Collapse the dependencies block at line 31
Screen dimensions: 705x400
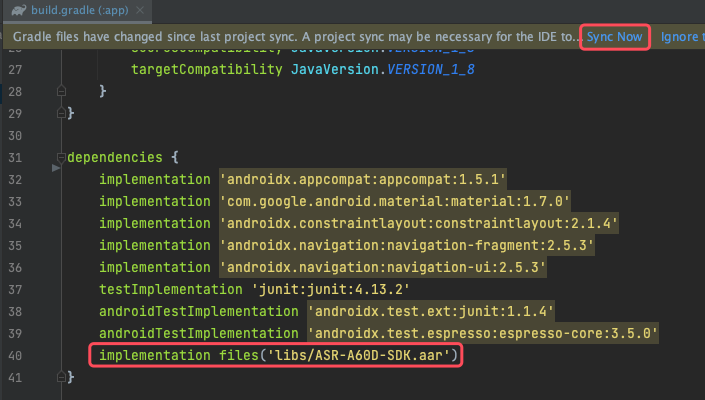pyautogui.click(x=61, y=158)
